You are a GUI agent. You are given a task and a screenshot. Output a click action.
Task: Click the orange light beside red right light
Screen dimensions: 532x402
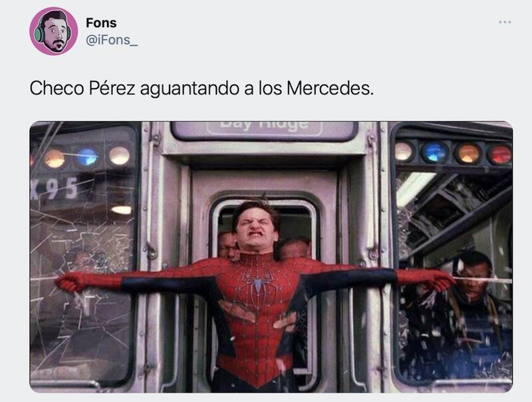[x=468, y=153]
